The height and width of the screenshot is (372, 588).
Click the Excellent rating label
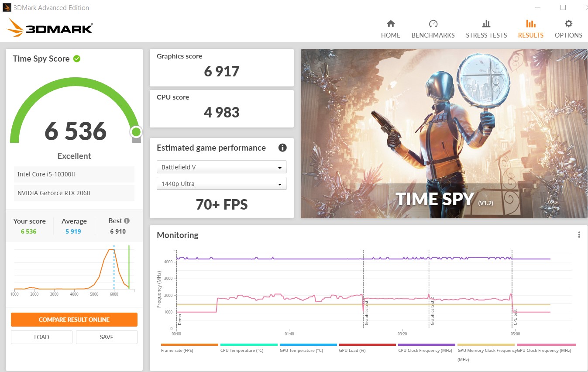pyautogui.click(x=74, y=156)
